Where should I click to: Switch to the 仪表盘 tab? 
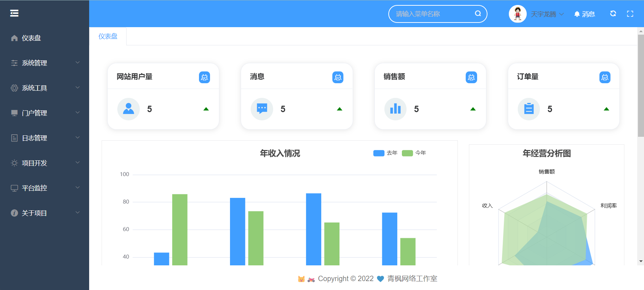coord(108,36)
